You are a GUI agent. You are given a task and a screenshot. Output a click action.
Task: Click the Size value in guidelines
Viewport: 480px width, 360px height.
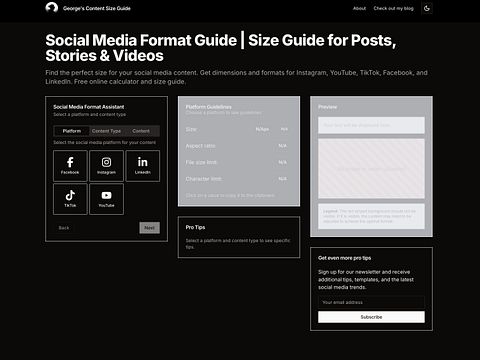[x=262, y=129]
